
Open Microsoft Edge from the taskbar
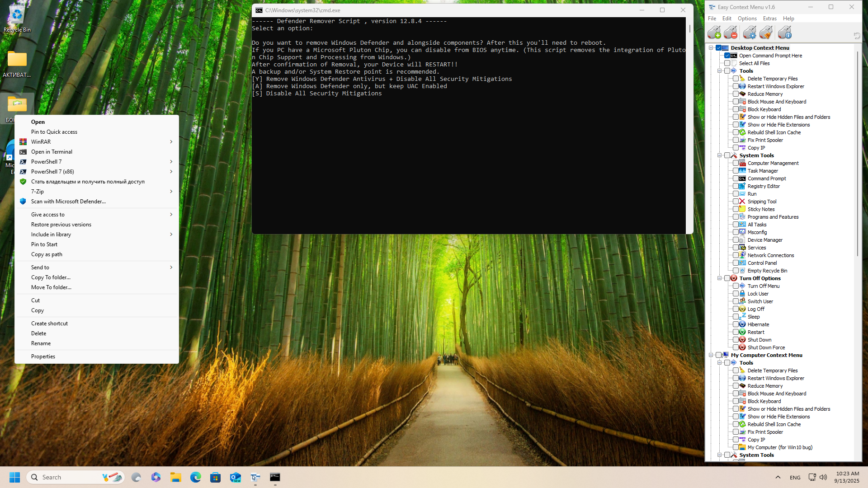(195, 477)
